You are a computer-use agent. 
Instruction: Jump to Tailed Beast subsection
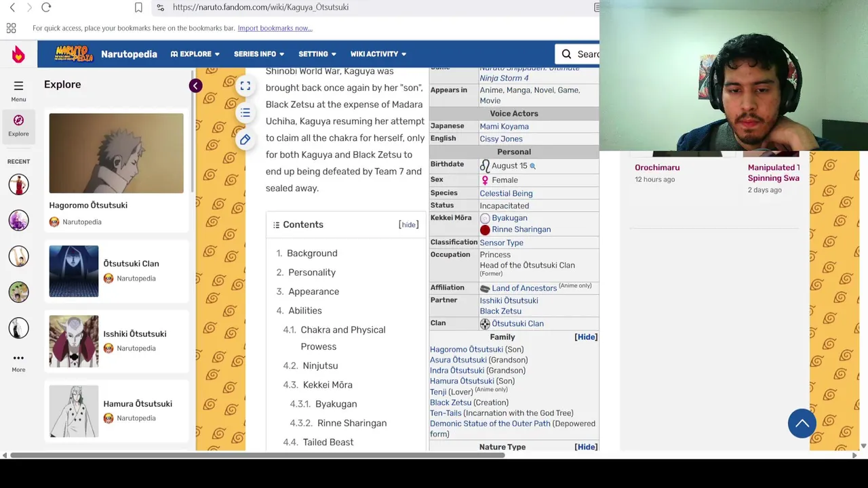coord(328,443)
